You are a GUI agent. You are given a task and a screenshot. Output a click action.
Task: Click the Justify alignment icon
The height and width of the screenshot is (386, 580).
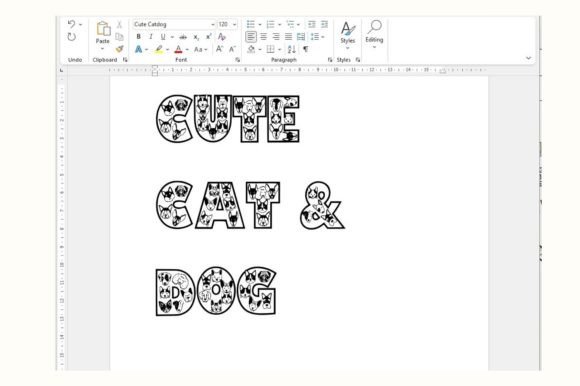pos(289,37)
